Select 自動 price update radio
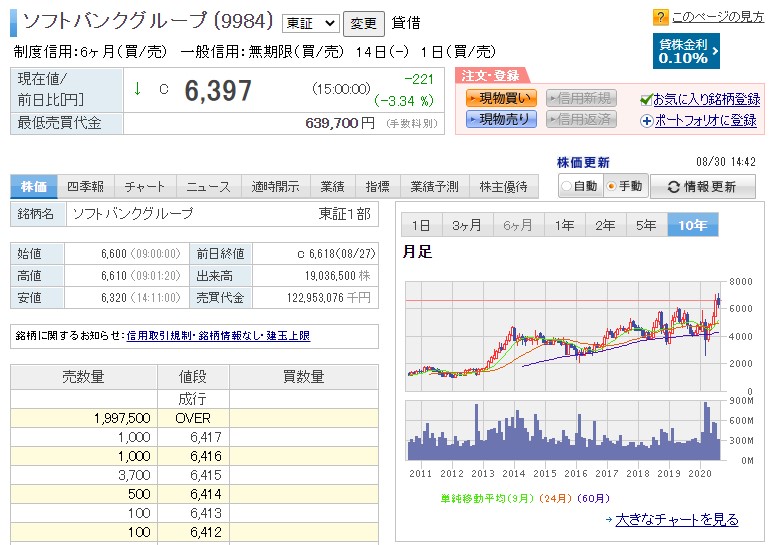769x545 pixels. pyautogui.click(x=566, y=186)
